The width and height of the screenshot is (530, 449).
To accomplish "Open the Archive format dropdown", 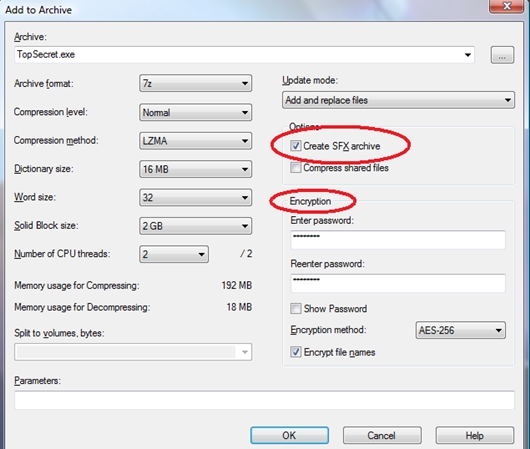I will point(195,84).
